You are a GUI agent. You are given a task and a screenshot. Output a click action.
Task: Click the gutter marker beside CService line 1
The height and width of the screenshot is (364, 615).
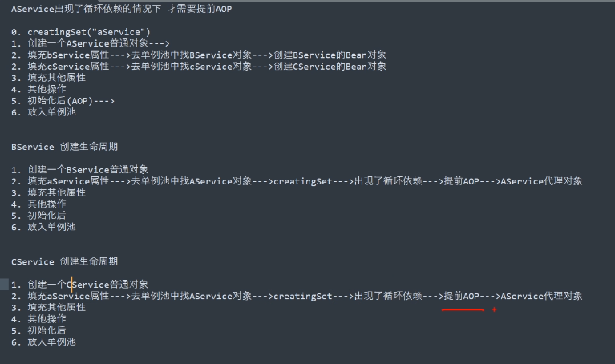point(4,285)
